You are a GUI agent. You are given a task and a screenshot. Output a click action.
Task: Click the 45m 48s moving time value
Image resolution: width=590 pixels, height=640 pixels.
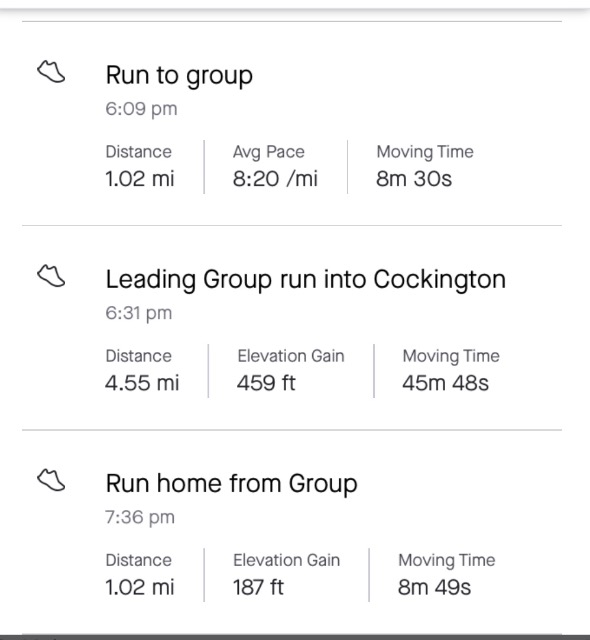click(x=445, y=383)
